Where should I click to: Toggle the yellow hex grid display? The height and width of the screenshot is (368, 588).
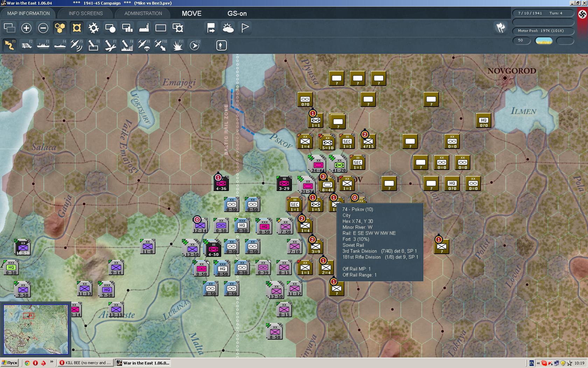tap(60, 28)
